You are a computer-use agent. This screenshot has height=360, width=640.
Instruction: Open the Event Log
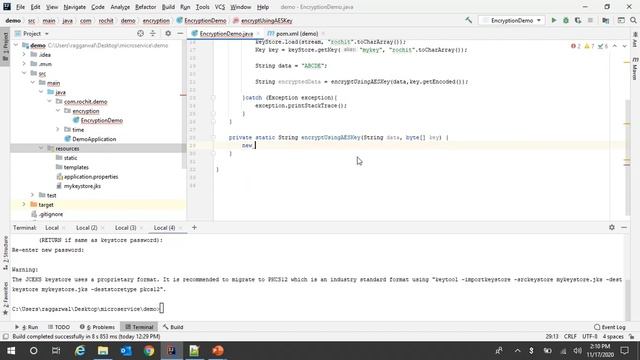(610, 327)
